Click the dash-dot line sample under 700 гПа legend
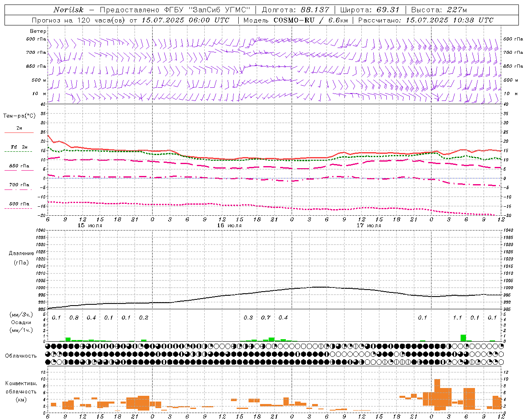 18,189
